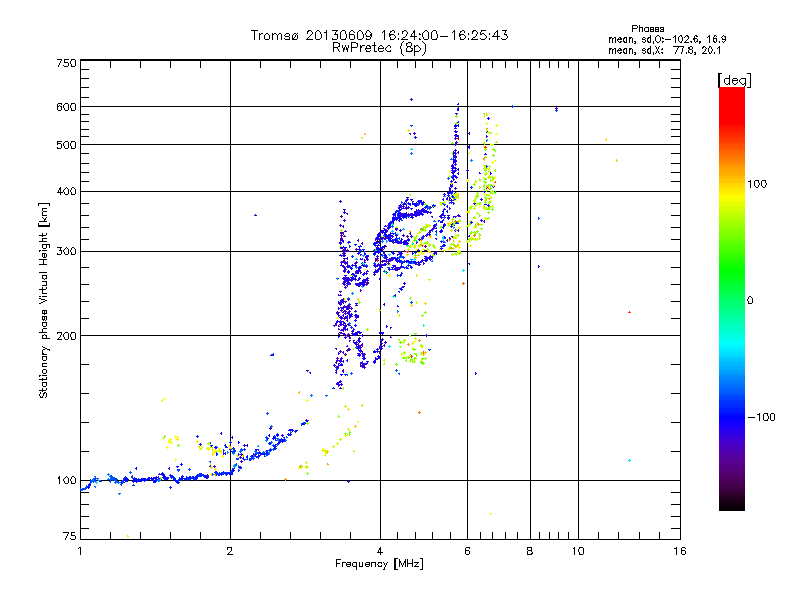The height and width of the screenshot is (600, 800).
Task: Click the plot title 'Tromsø 20130609 16:24:00-16:25:43'
Action: 379,35
